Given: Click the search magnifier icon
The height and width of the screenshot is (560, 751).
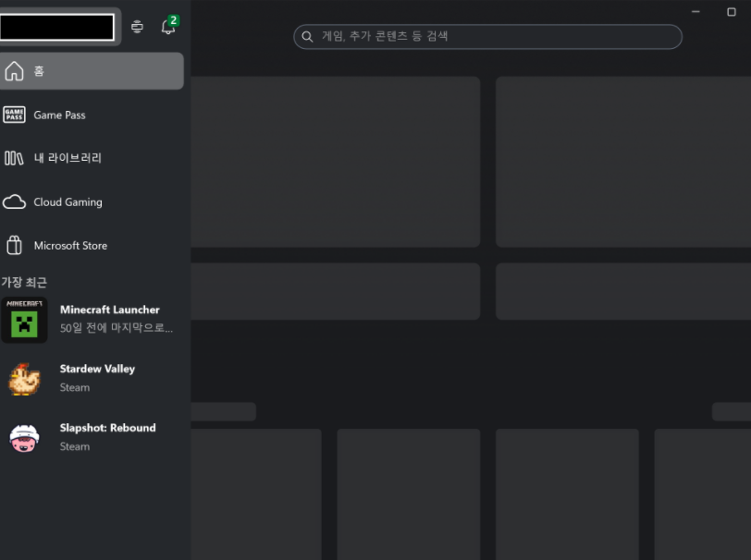Looking at the screenshot, I should click(307, 36).
